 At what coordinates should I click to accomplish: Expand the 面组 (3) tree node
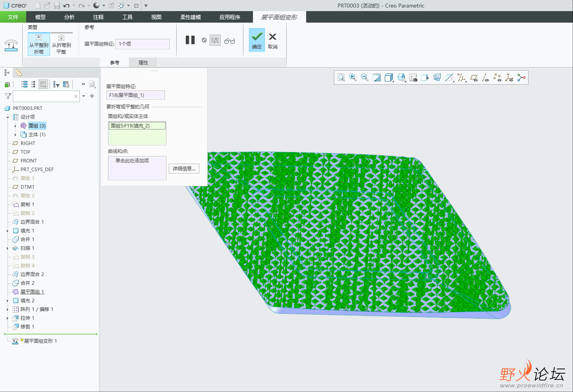[x=15, y=126]
